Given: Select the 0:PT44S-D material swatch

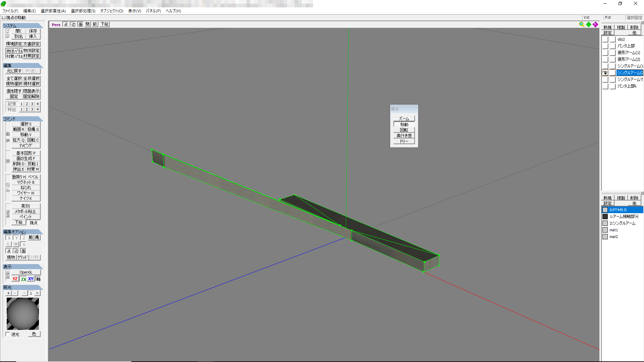Looking at the screenshot, I should click(605, 210).
